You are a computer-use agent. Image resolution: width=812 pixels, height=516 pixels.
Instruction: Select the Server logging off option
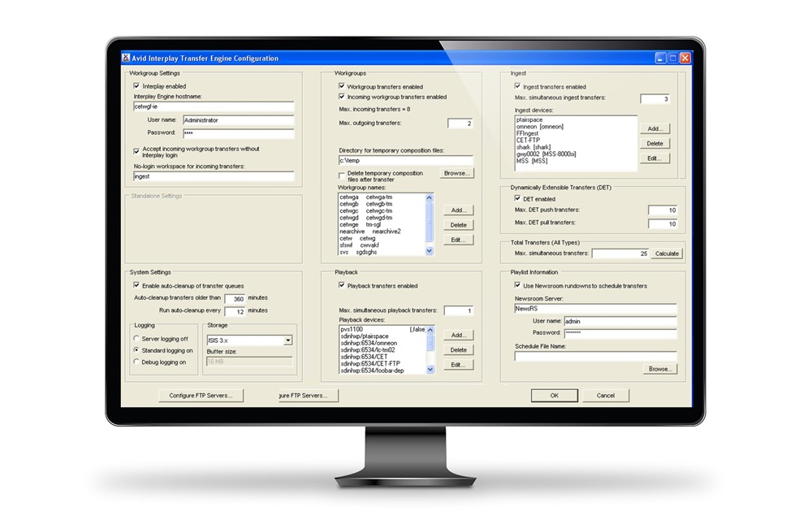(x=136, y=338)
